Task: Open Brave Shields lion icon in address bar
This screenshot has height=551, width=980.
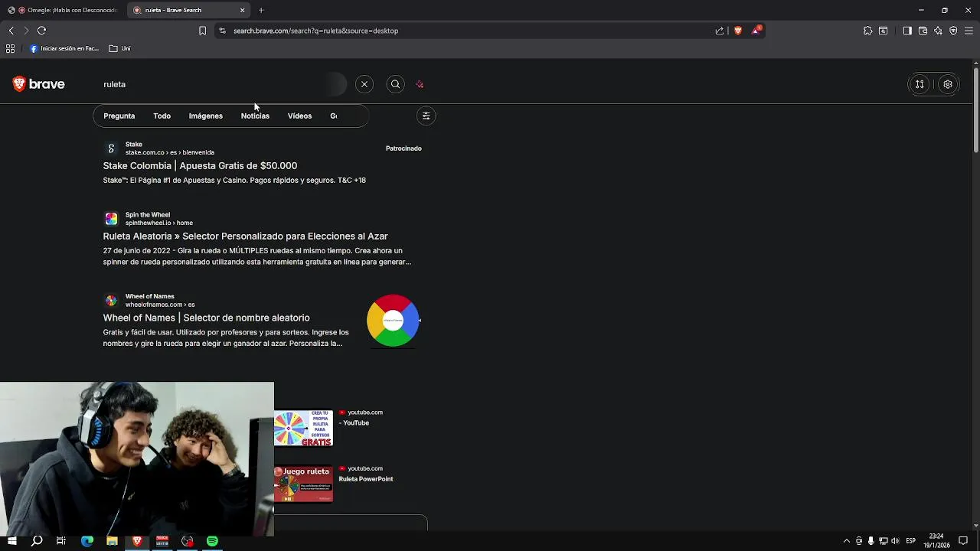Action: (x=738, y=31)
